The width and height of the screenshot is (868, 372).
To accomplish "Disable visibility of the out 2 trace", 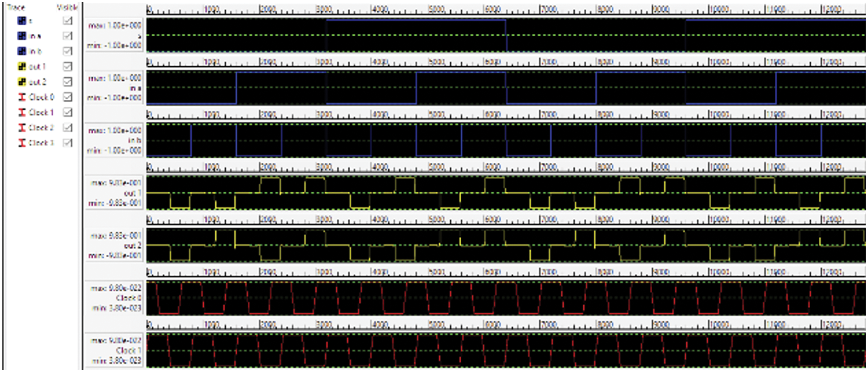I will pyautogui.click(x=68, y=82).
